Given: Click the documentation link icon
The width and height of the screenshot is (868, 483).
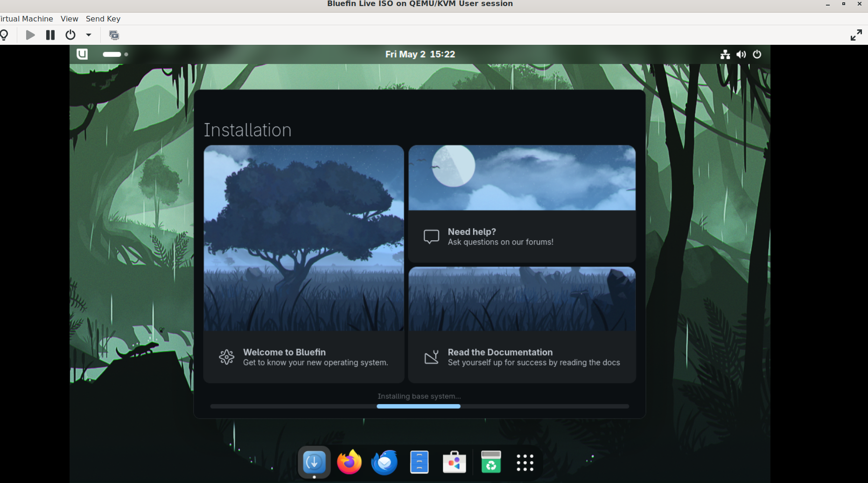Looking at the screenshot, I should click(x=432, y=357).
